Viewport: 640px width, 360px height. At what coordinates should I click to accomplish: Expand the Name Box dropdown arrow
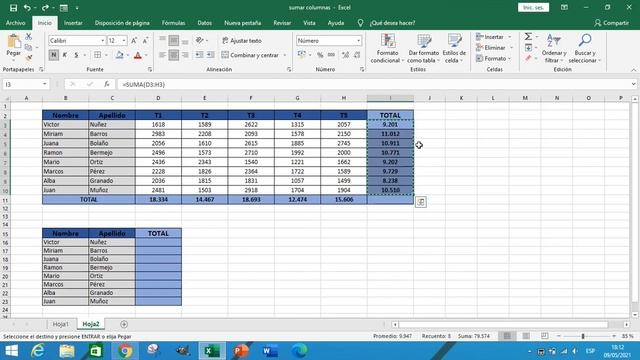pos(44,84)
